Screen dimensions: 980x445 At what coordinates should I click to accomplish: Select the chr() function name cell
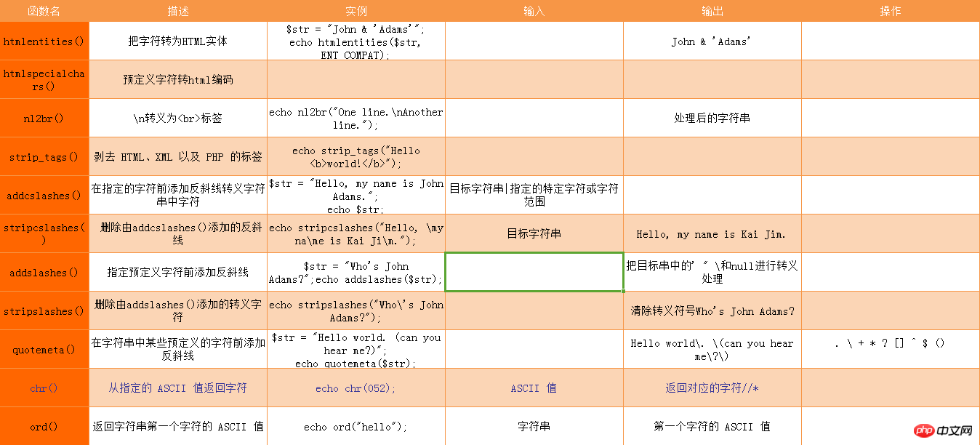(44, 388)
